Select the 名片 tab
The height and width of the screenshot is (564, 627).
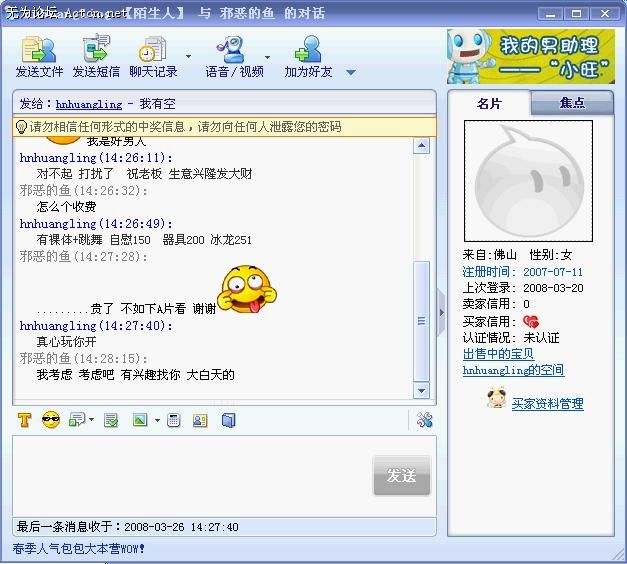pyautogui.click(x=489, y=103)
